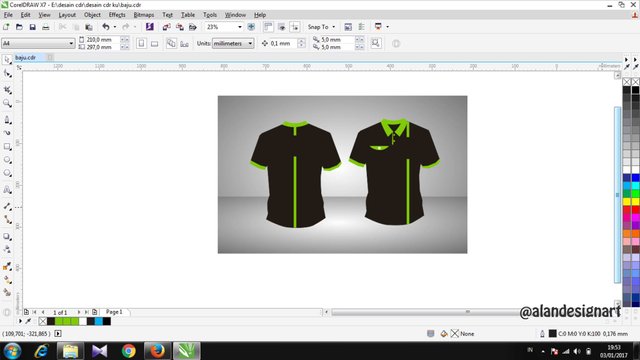Select the Artistic Media tool in the toolbox
This screenshot has height=360, width=640.
[x=7, y=133]
